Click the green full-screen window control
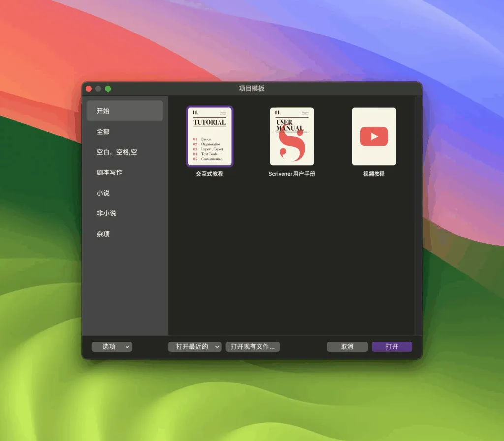The image size is (504, 441). (x=108, y=89)
